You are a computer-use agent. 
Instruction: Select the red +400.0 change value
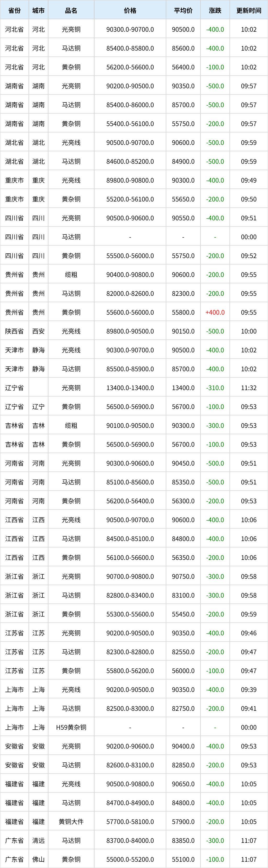click(x=215, y=312)
